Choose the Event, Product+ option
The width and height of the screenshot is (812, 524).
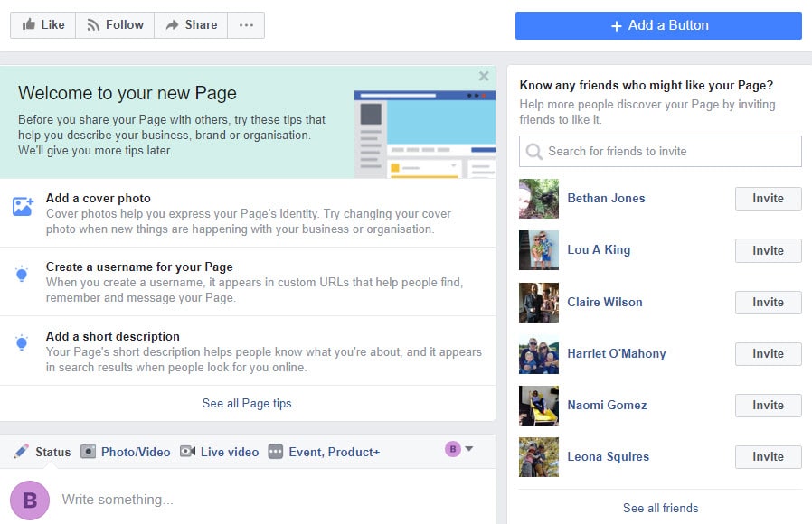coord(324,452)
